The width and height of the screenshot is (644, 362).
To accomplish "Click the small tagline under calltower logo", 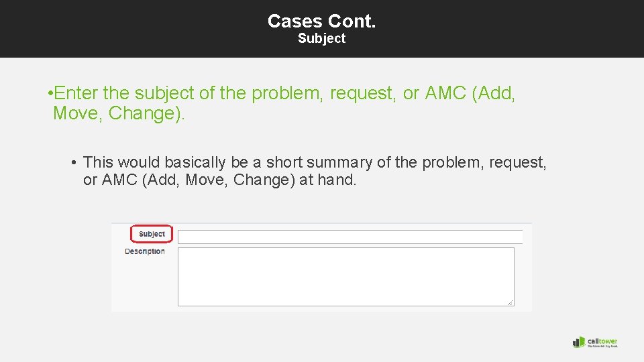I will [x=602, y=346].
